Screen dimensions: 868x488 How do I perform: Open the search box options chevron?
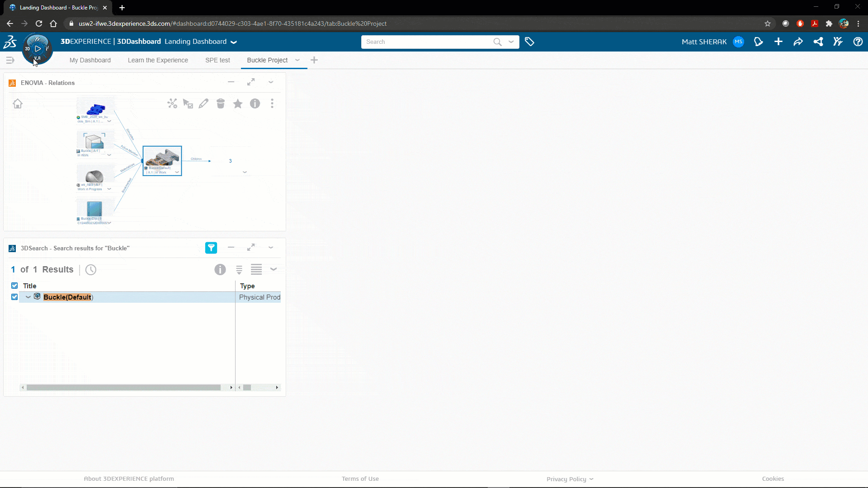(511, 42)
